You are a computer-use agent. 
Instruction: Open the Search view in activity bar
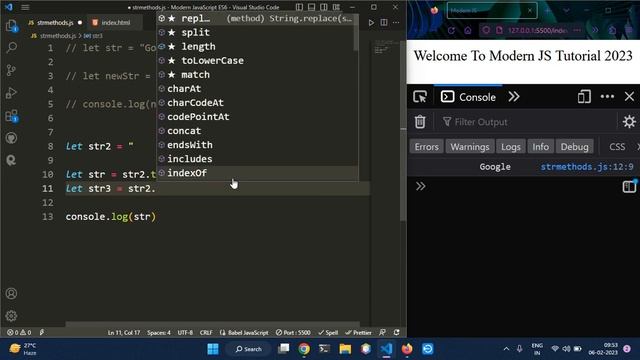pos(11,48)
